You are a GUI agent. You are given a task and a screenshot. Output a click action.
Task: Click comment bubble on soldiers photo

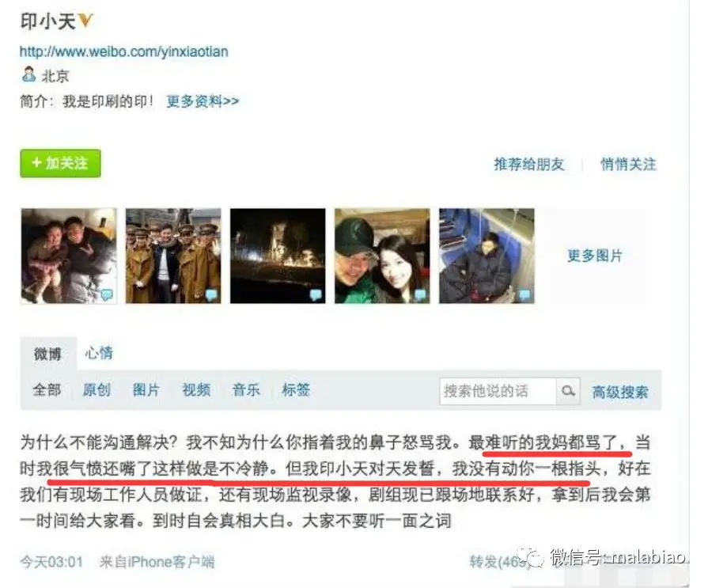click(211, 295)
